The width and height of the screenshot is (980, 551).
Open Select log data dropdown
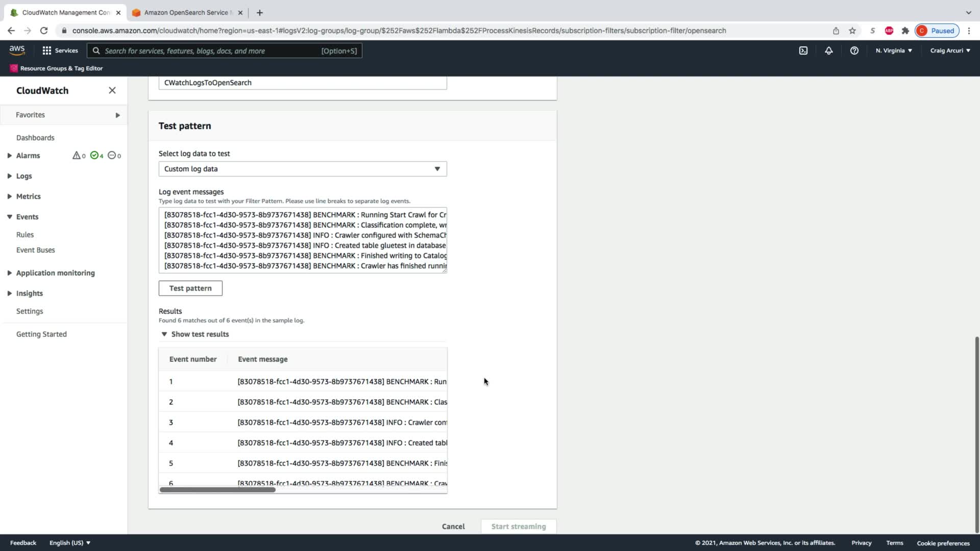[x=302, y=169]
